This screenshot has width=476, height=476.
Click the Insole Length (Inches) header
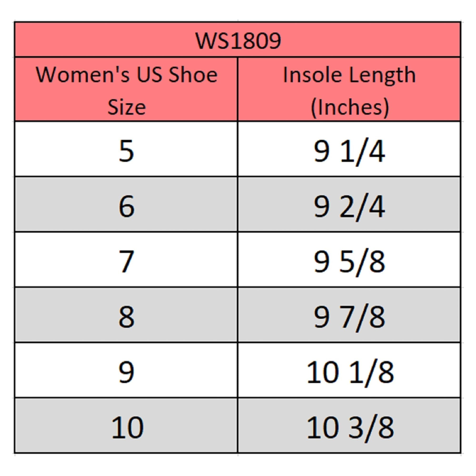pos(349,89)
